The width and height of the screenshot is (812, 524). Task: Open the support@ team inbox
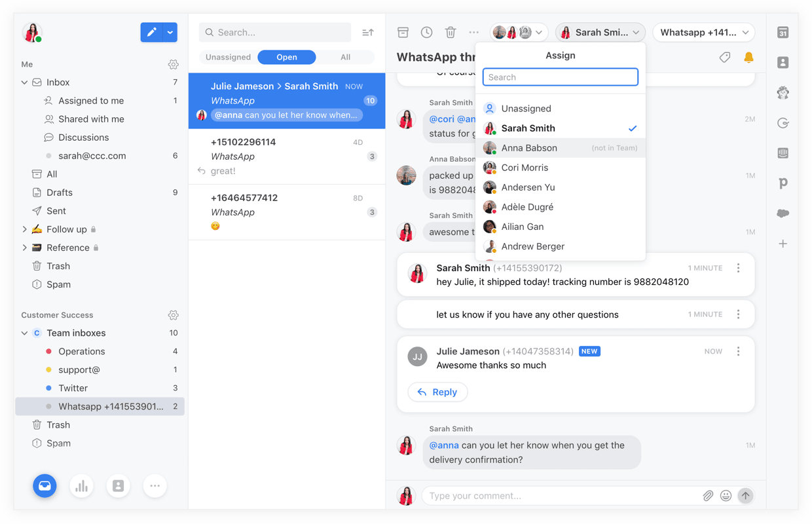(100, 370)
